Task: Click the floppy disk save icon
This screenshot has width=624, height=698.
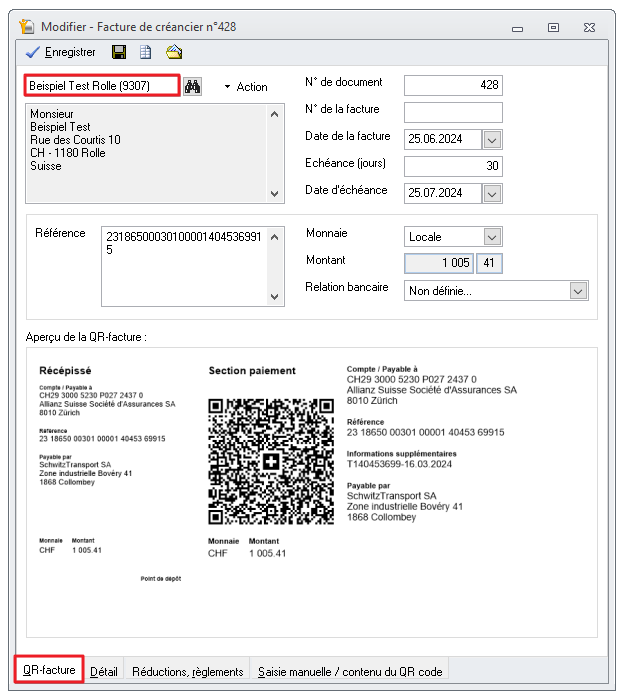Action: click(x=118, y=53)
